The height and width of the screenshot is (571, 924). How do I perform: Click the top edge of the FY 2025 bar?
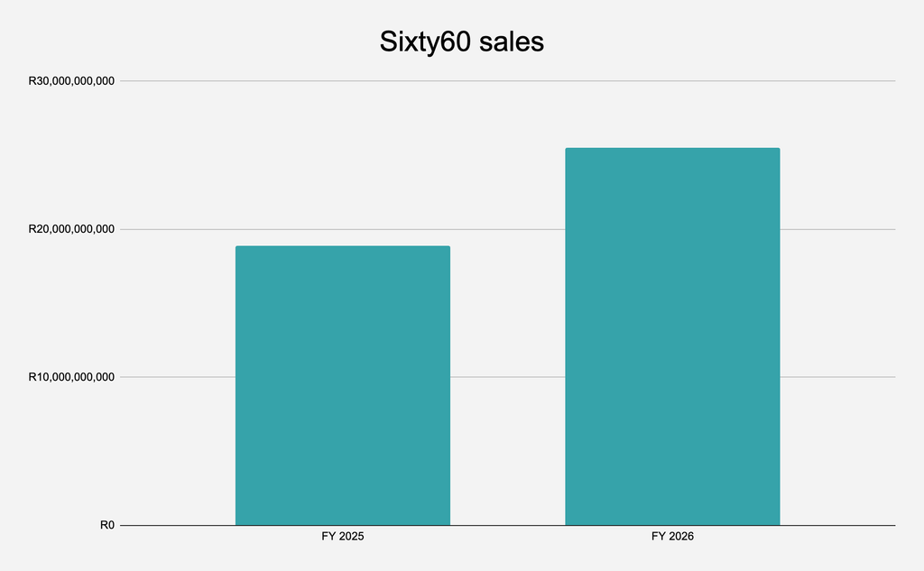pos(342,246)
